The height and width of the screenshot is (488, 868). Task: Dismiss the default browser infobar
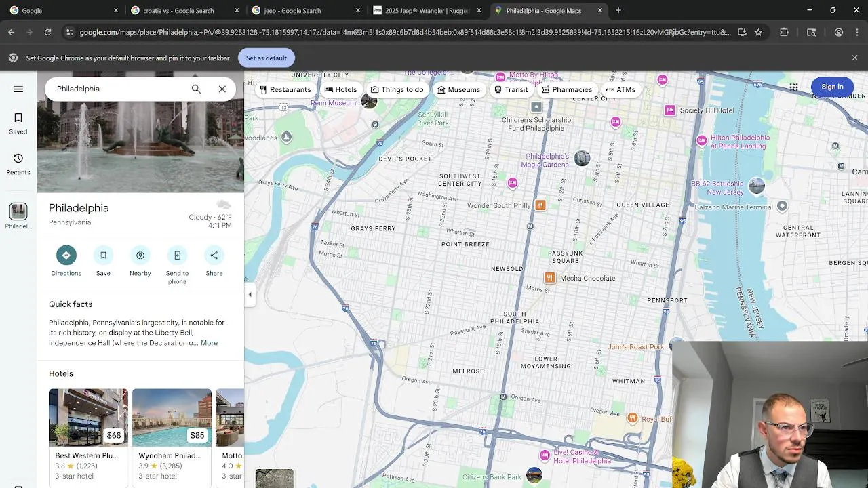[854, 58]
